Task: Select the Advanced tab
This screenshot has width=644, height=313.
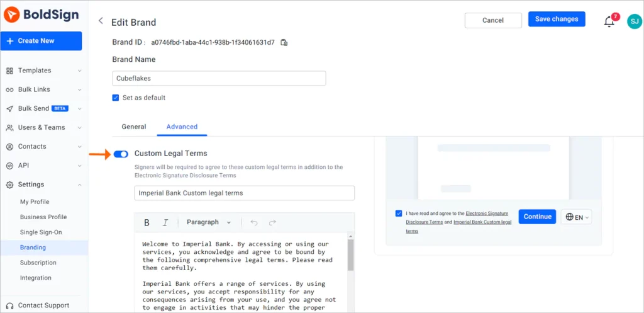Action: (182, 127)
